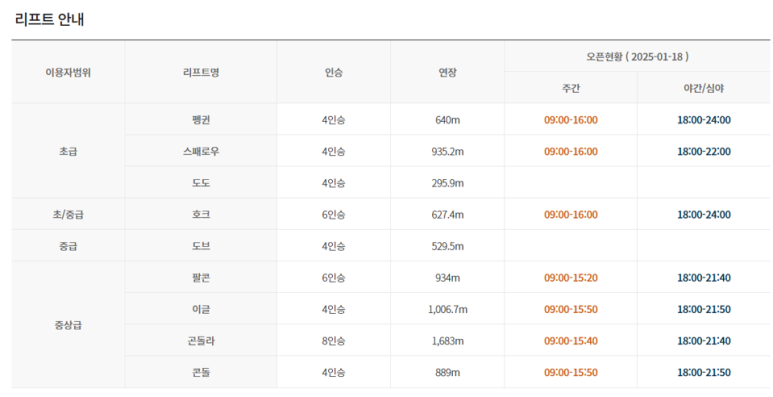Select 4인승 in the 펭귄 row

click(333, 120)
